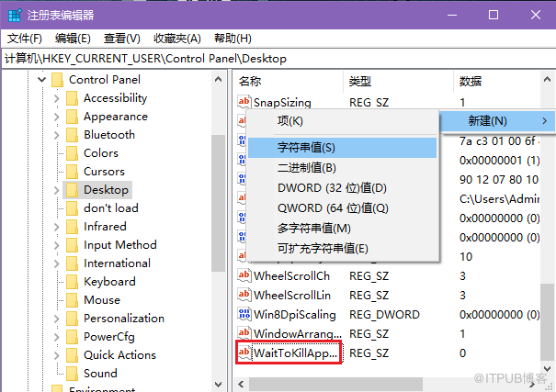The image size is (556, 392).
Task: Expand the Desktop key
Action: click(x=56, y=190)
